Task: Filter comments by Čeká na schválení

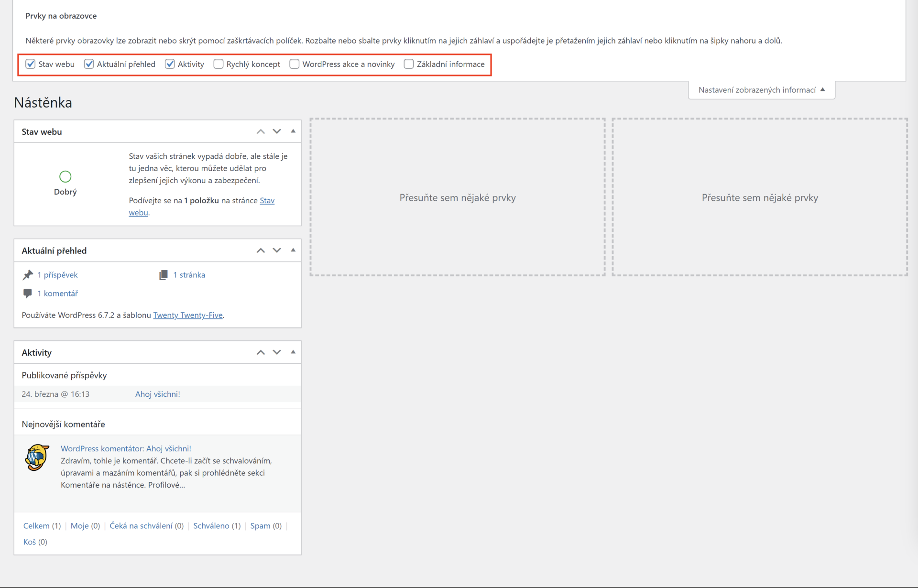Action: pos(141,526)
